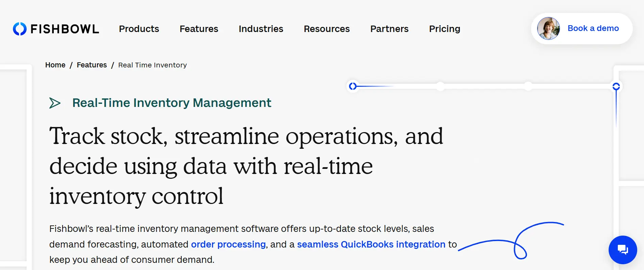The width and height of the screenshot is (644, 270).
Task: Open the Products menu
Action: [139, 29]
